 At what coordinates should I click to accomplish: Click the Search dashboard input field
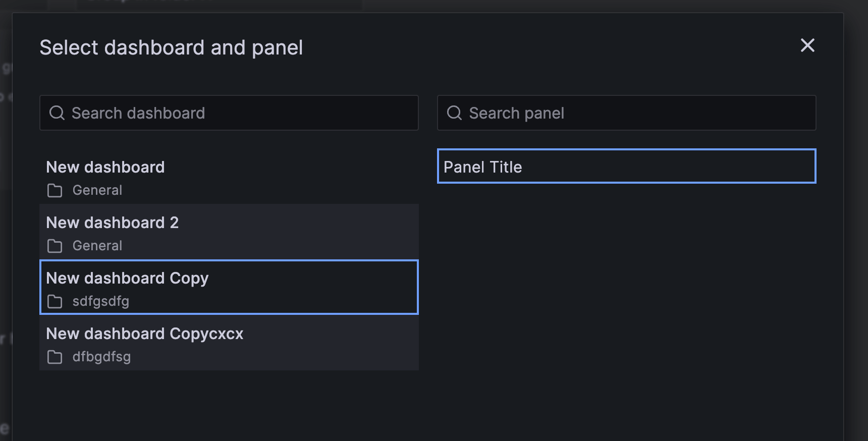point(229,113)
